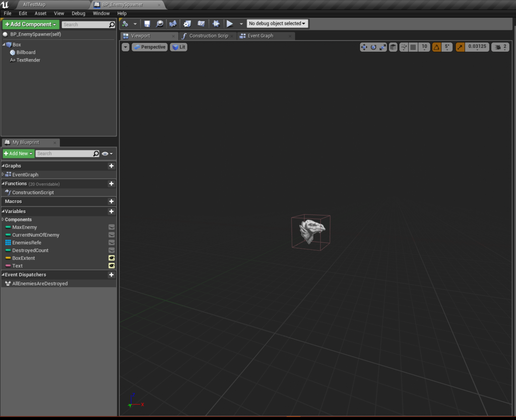
Task: Switch to the Viewport tab
Action: point(149,36)
